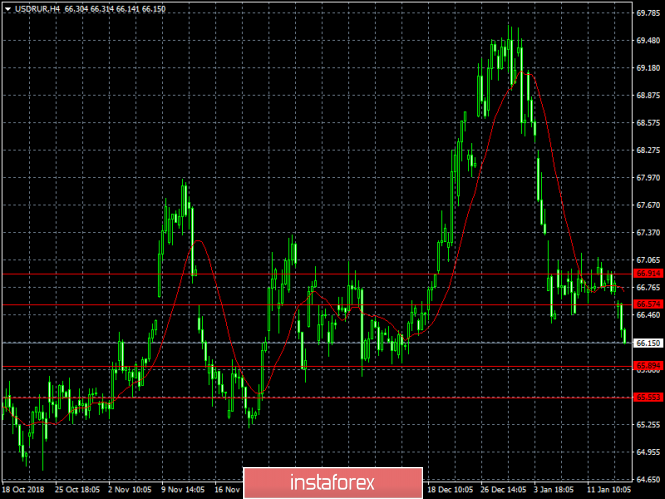Viewport: 665px width, 499px height.
Task: Click the 68.275 price scale value
Action: 648,151
